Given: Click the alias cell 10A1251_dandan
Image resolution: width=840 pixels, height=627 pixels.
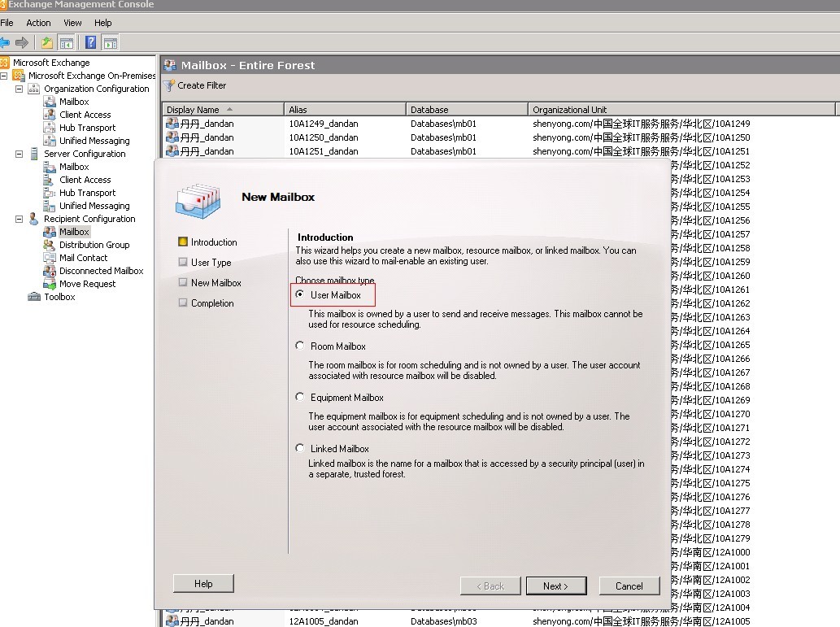Looking at the screenshot, I should point(324,151).
